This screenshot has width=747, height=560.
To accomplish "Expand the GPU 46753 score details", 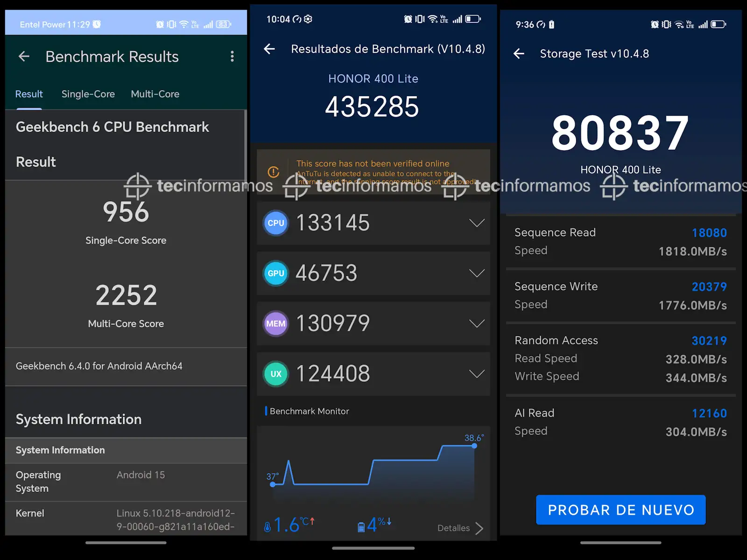I will (476, 273).
